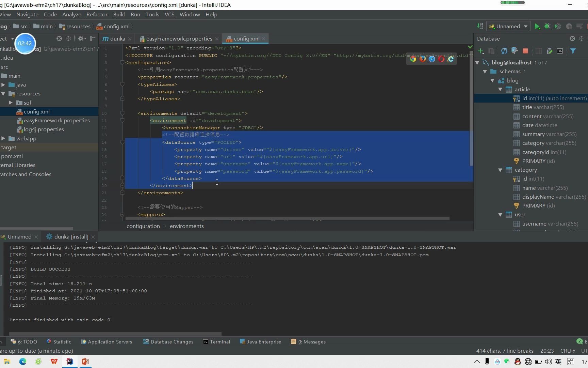Open data source properties wrench icon
Viewport: 588px width, 368px height.
[x=514, y=51]
